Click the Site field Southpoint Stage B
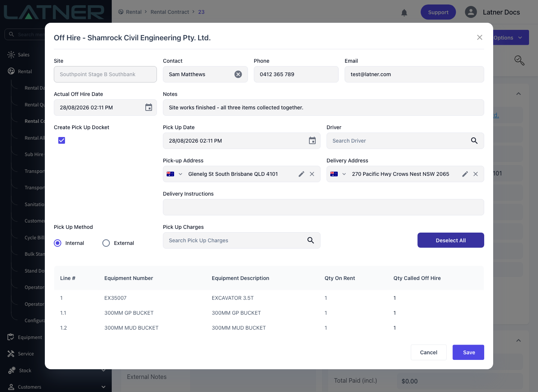538x392 pixels. pyautogui.click(x=105, y=74)
